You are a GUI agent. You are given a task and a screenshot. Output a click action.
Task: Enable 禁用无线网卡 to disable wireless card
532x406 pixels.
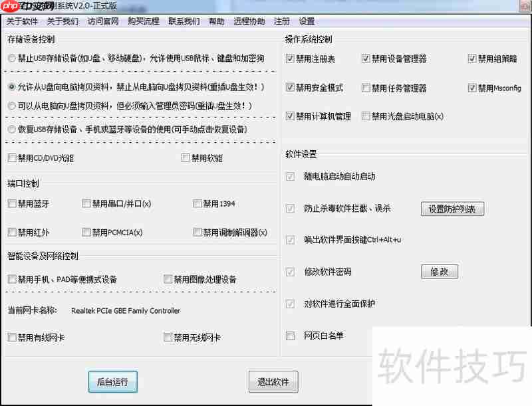[x=168, y=338]
